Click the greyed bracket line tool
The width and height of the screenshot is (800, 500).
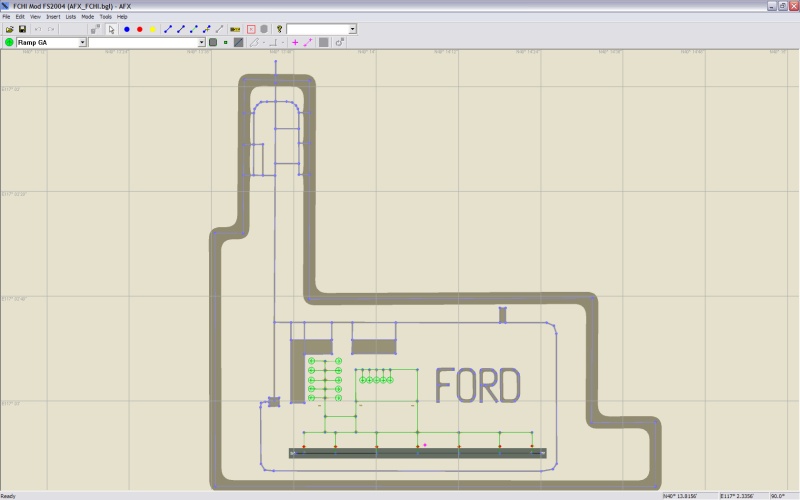click(273, 42)
